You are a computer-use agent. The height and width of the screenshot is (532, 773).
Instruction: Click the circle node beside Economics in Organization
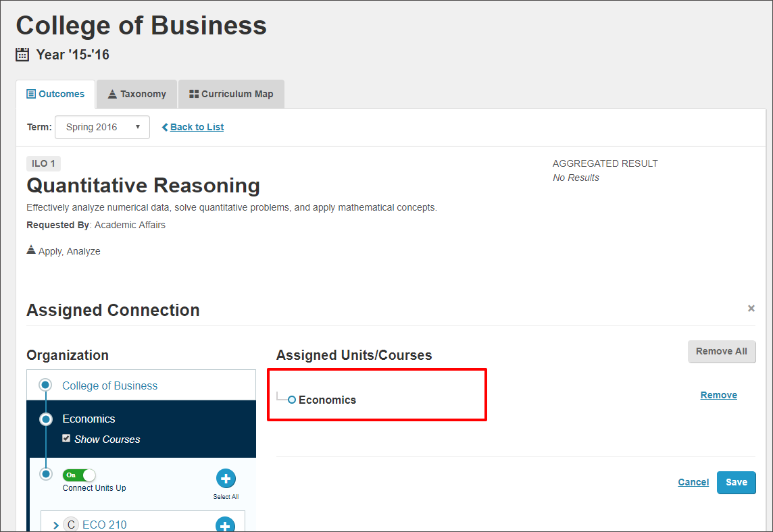point(46,419)
